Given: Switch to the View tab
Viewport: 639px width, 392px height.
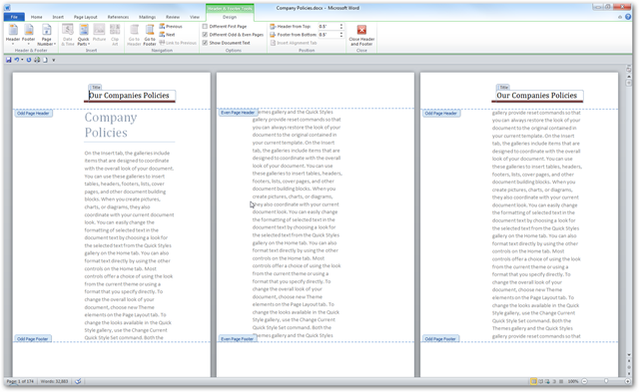Looking at the screenshot, I should click(x=195, y=17).
